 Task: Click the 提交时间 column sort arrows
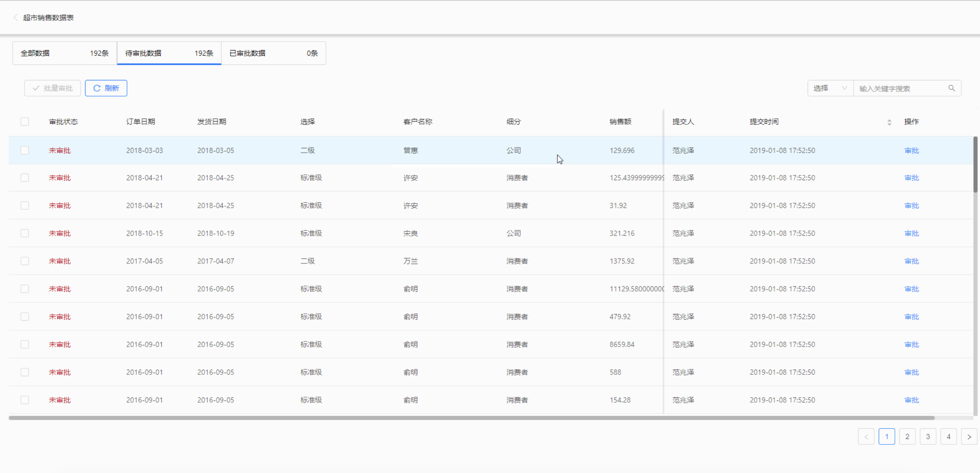tap(889, 122)
